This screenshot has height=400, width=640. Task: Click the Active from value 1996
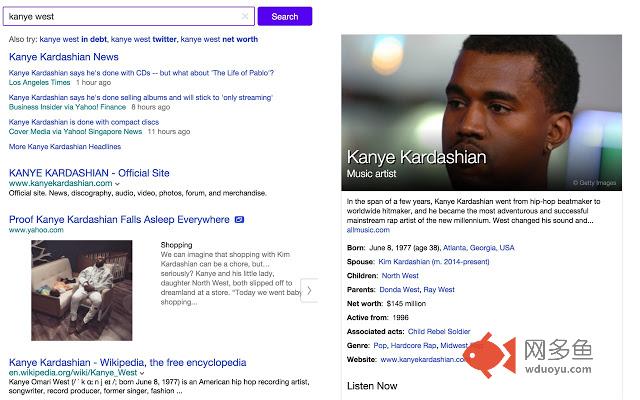click(400, 318)
